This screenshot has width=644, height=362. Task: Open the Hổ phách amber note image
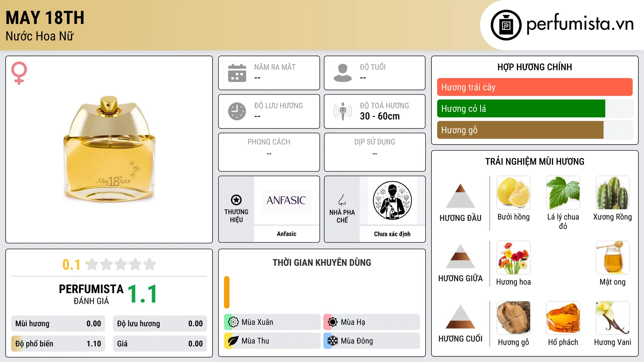pyautogui.click(x=563, y=318)
